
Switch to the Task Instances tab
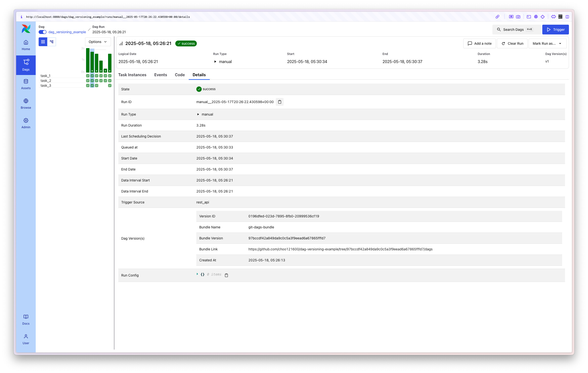pyautogui.click(x=132, y=75)
